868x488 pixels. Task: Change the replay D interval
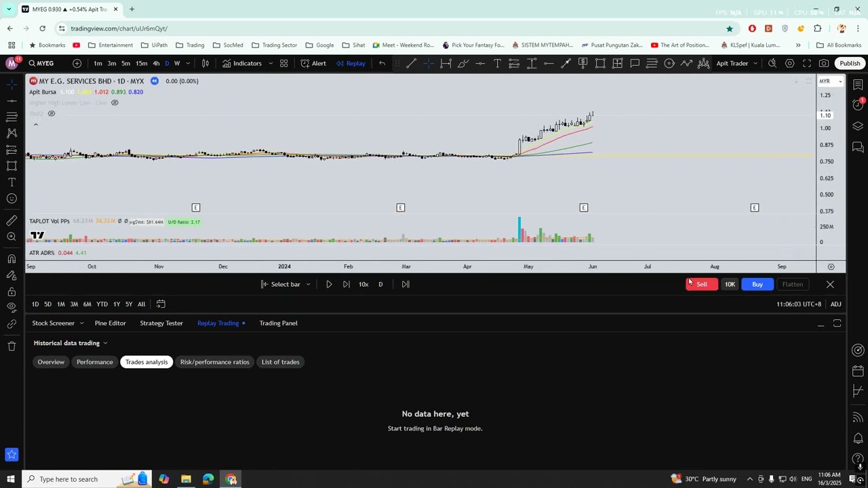380,284
